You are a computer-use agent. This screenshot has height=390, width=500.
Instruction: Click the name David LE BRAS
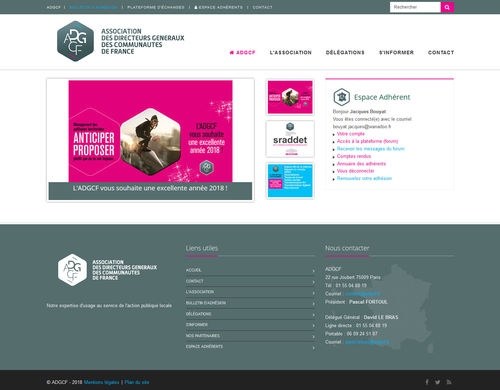[x=381, y=317]
